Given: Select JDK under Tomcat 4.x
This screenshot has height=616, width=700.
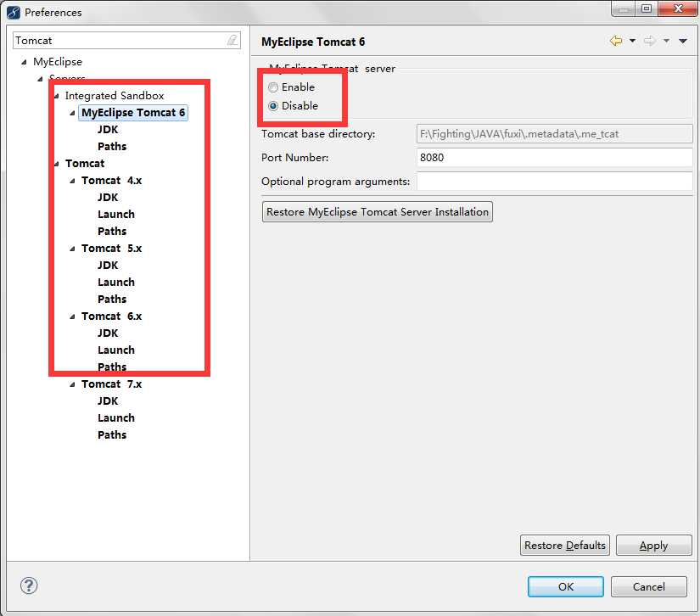Looking at the screenshot, I should coord(108,198).
